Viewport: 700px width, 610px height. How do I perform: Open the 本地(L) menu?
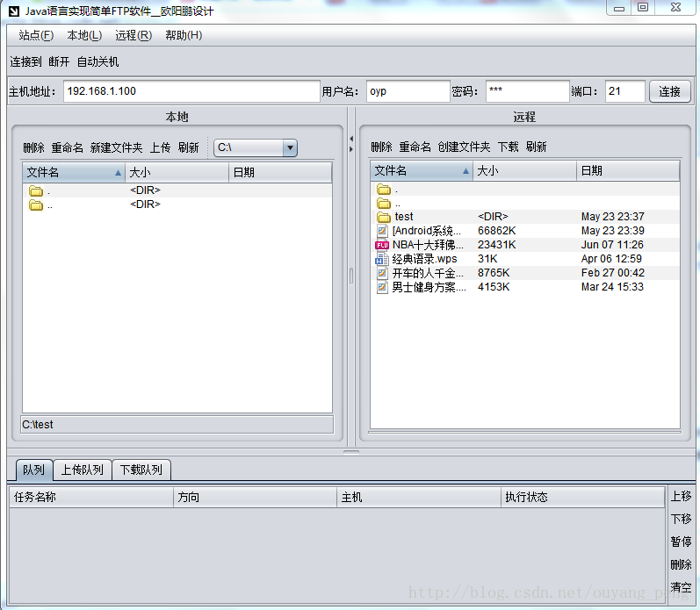[x=84, y=35]
